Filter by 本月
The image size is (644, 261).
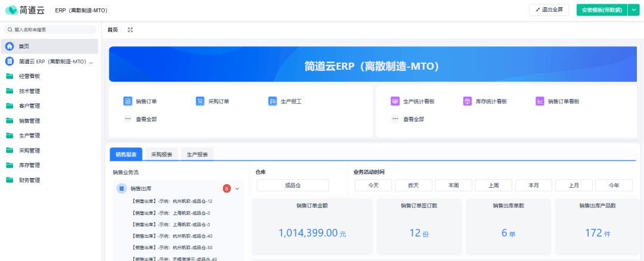[534, 185]
